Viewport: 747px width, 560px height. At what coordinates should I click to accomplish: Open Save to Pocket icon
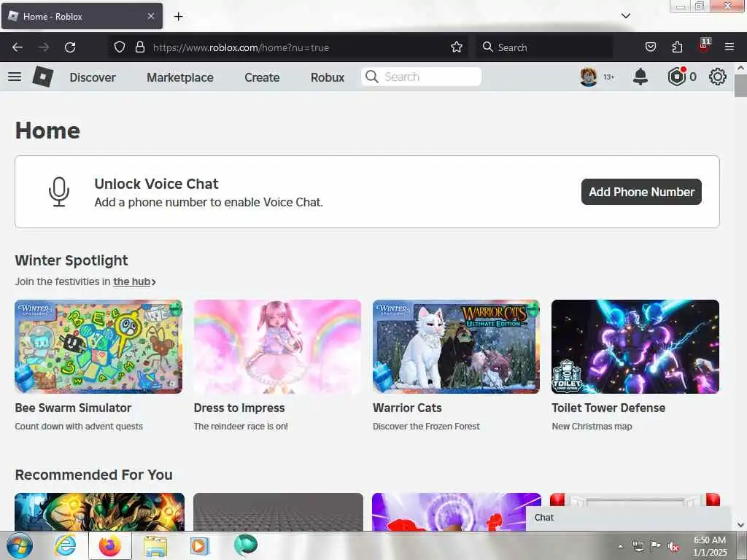651,47
